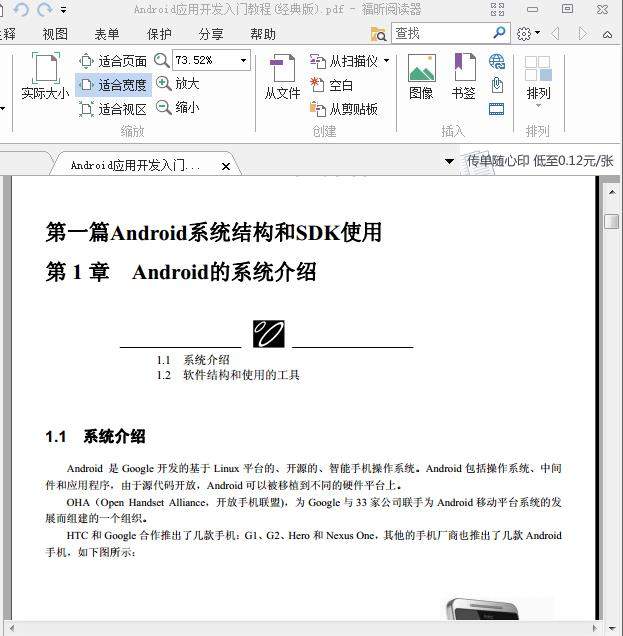Close the Android应用开发入门 document tab
The height and width of the screenshot is (636, 623).
coord(226,166)
